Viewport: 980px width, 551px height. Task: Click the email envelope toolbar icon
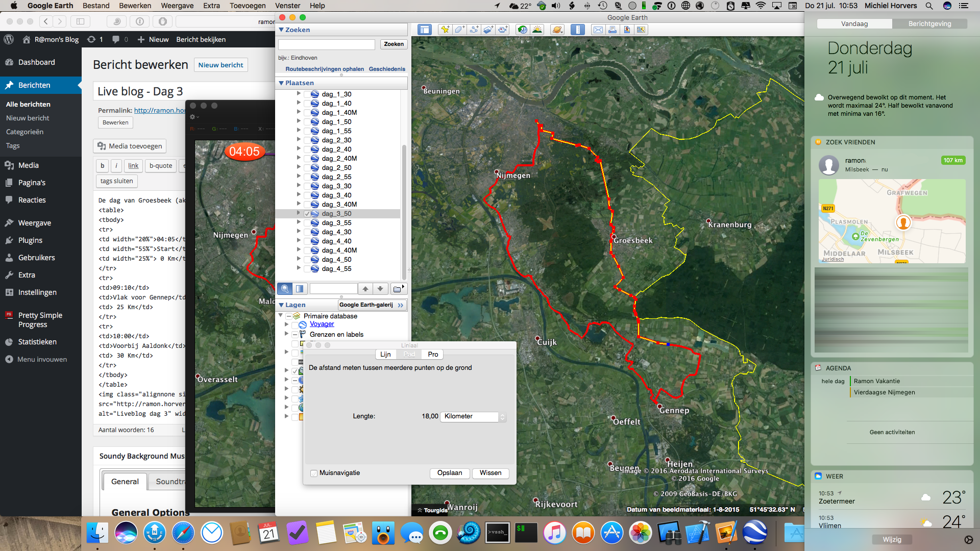[x=598, y=30]
